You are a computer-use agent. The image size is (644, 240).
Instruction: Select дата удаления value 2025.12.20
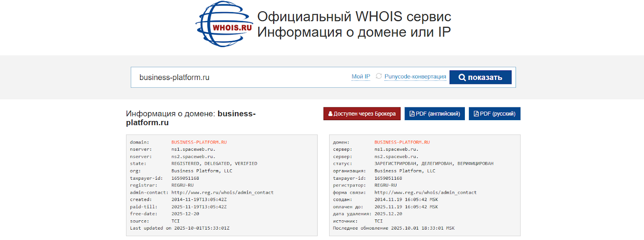point(388,214)
